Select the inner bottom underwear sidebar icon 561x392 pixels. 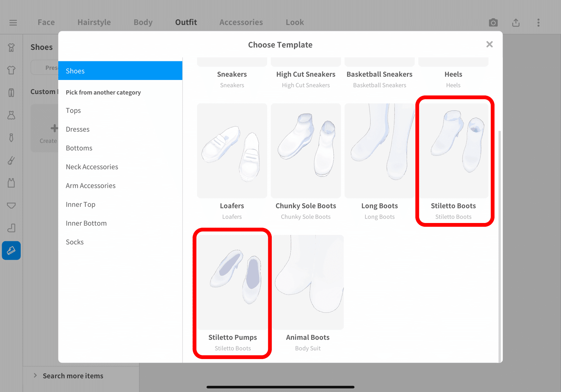click(11, 205)
